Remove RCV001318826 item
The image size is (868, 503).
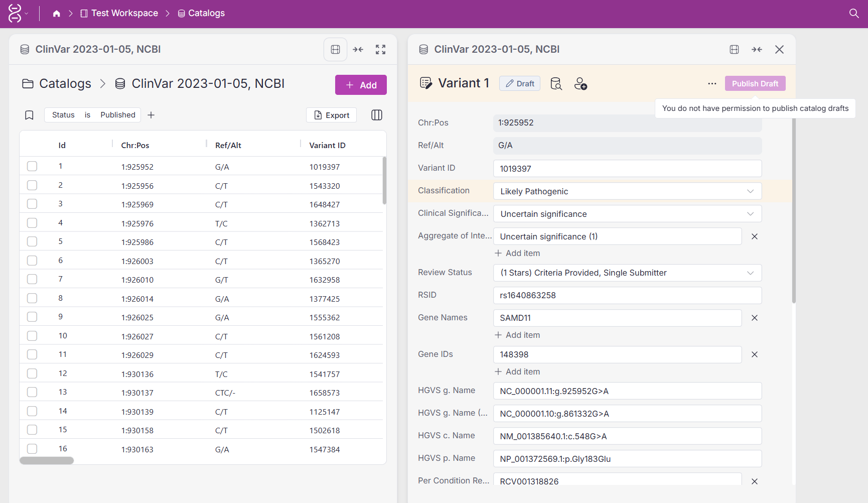pos(754,481)
